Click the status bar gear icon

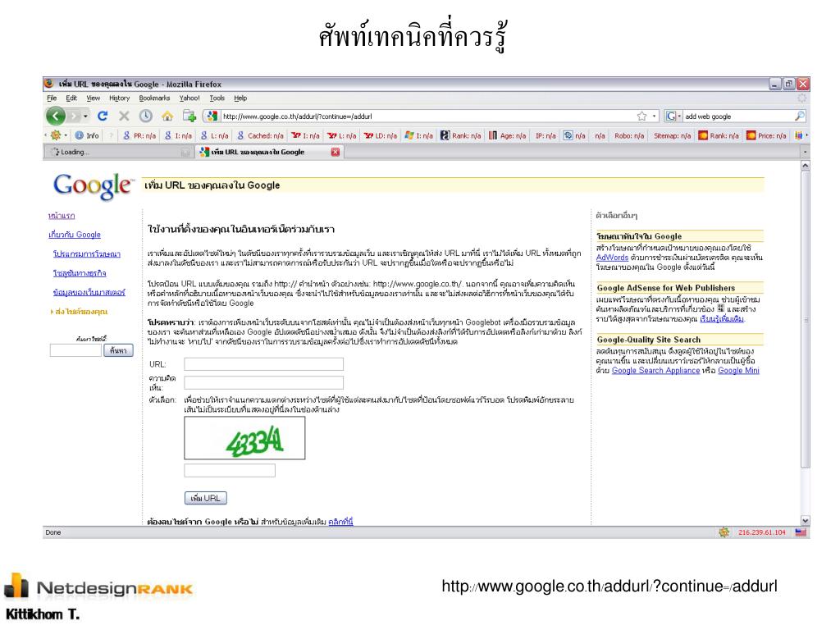(x=724, y=532)
